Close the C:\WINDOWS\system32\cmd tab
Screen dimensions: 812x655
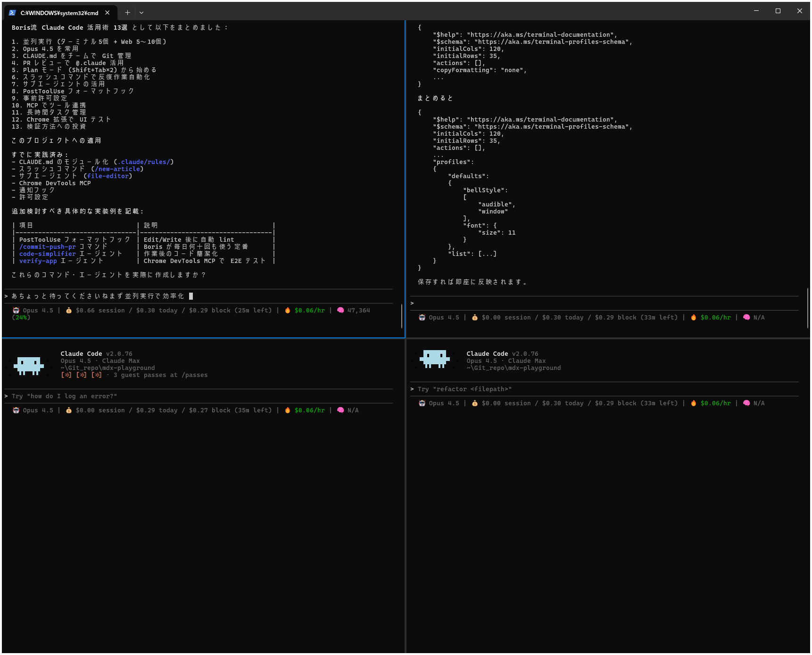coord(108,13)
